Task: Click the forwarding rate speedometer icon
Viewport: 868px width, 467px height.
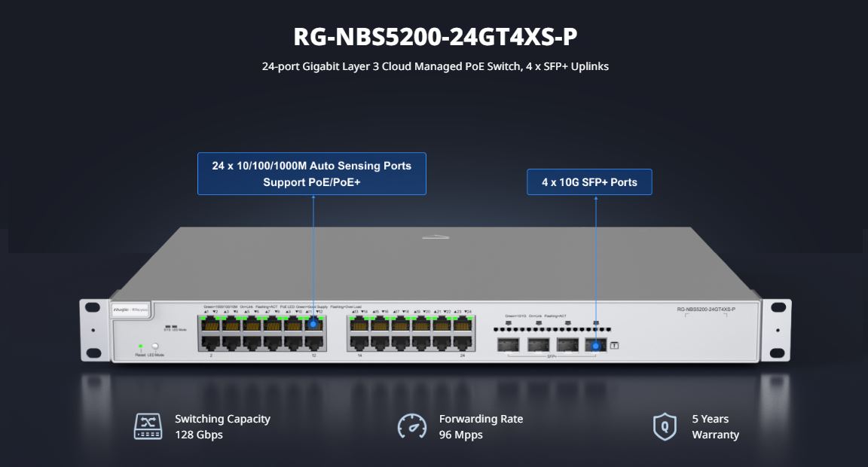Action: pos(412,426)
